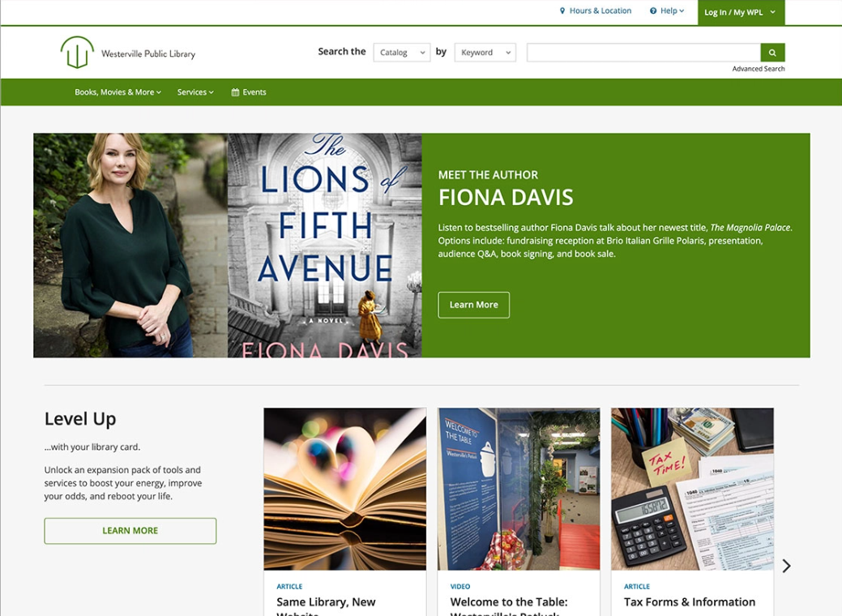Expand the Log In / My WPL menu
Viewport: 842px width, 616px height.
pyautogui.click(x=740, y=12)
